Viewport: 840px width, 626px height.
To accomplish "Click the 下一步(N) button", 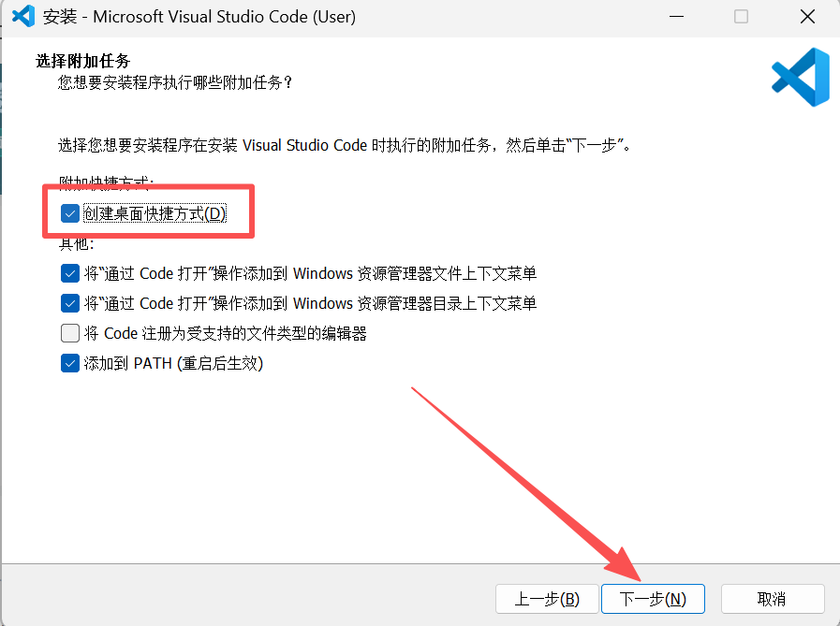I will pyautogui.click(x=653, y=598).
